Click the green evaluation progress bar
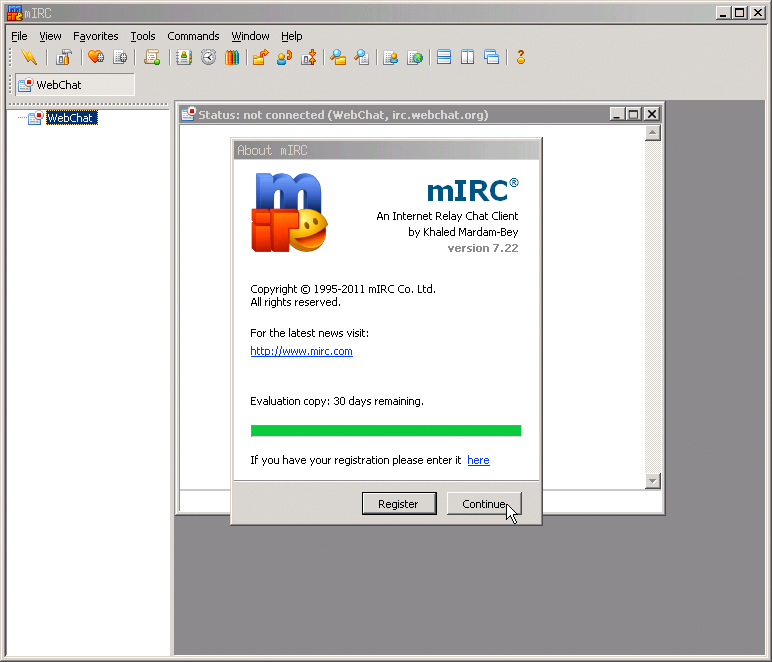772x662 pixels. [386, 431]
